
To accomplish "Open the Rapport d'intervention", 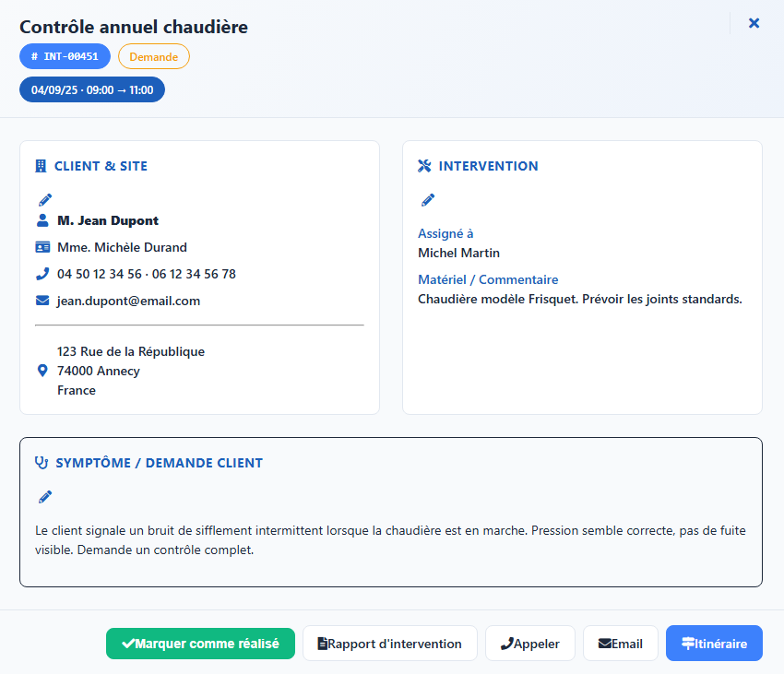I will click(389, 643).
